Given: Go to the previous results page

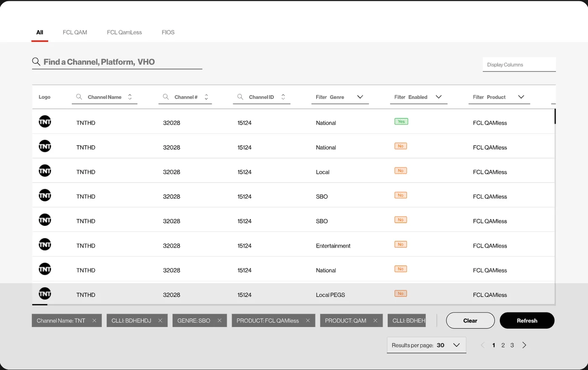Looking at the screenshot, I should (x=483, y=345).
